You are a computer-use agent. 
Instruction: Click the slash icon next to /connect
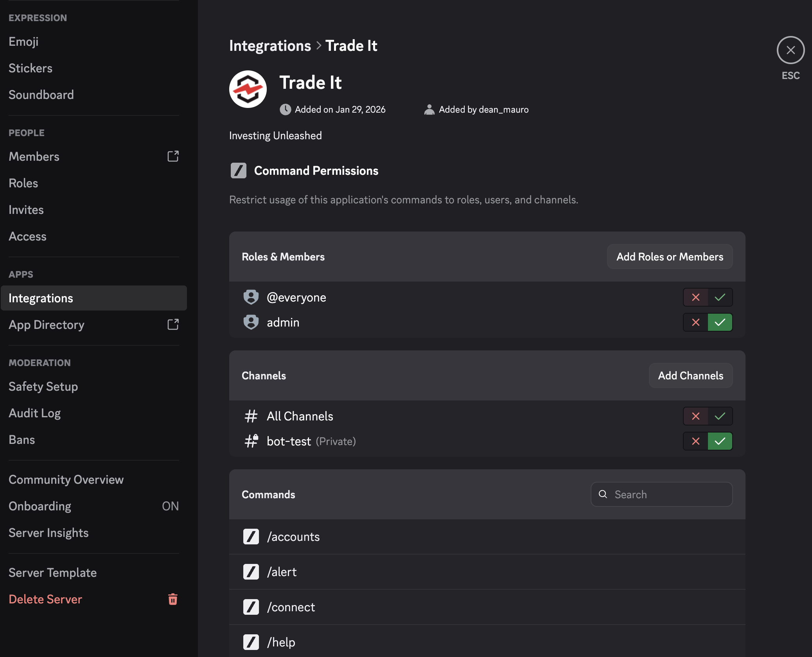[251, 607]
